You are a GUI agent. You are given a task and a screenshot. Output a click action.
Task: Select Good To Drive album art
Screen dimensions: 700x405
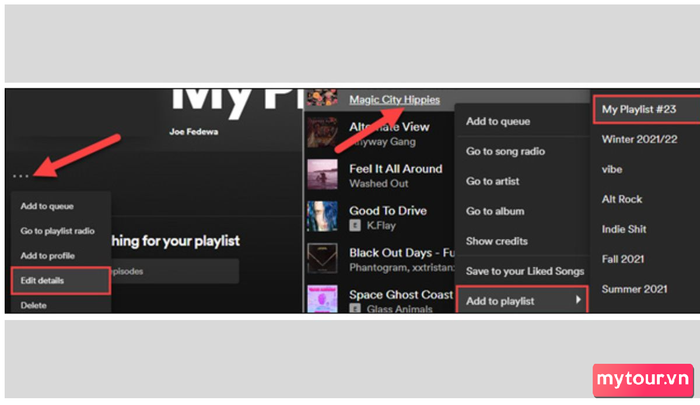(x=322, y=216)
